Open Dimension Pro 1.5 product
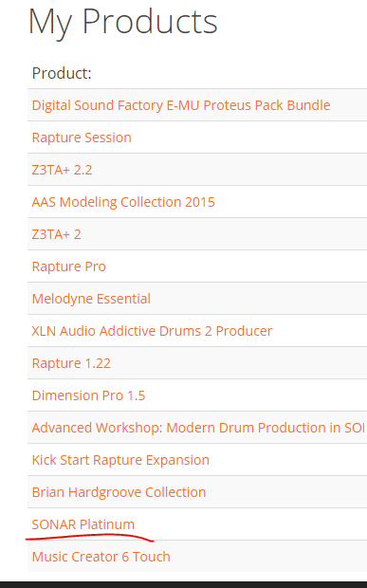This screenshot has height=588, width=367. click(x=88, y=395)
